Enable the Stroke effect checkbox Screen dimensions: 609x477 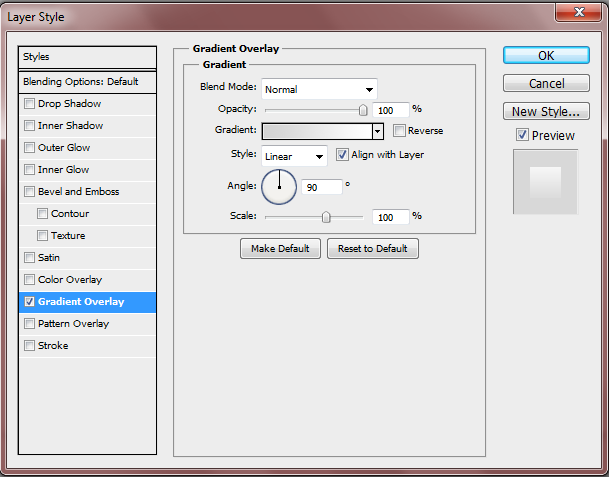point(30,346)
